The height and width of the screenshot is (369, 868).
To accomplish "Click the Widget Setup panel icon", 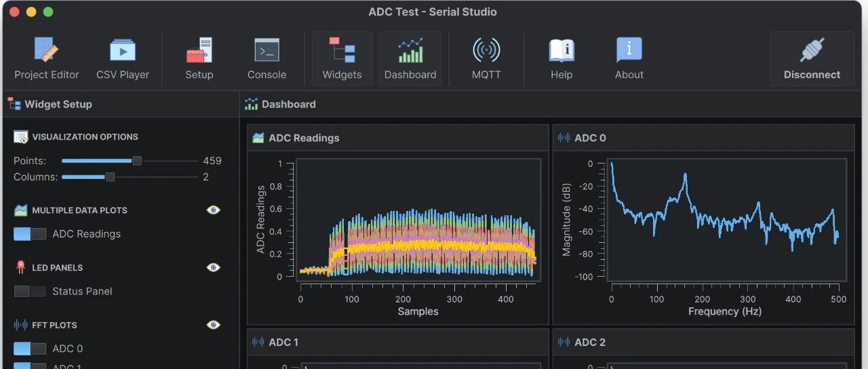I will click(x=14, y=104).
